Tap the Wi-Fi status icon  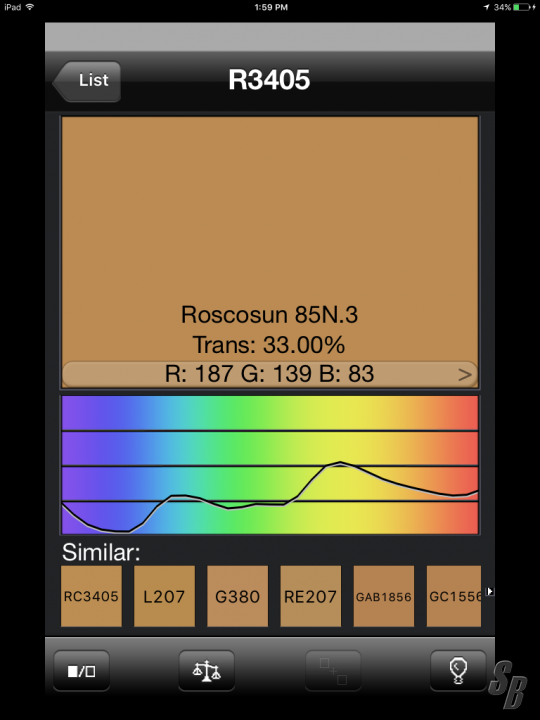[x=30, y=7]
